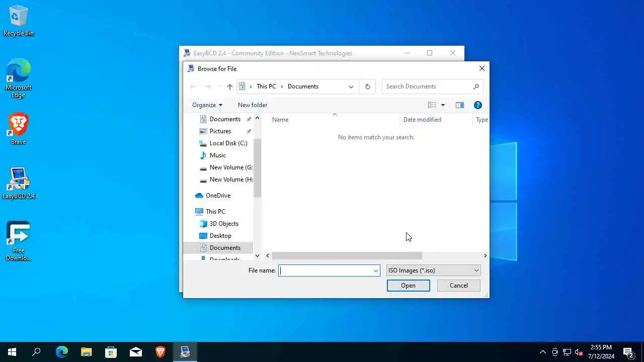Open the ISO Images file type dropdown

click(433, 270)
